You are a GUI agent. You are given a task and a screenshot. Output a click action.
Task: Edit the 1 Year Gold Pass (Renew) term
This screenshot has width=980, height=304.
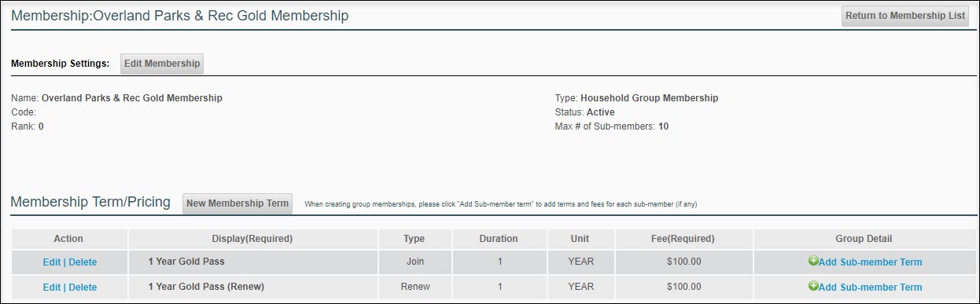coord(51,288)
